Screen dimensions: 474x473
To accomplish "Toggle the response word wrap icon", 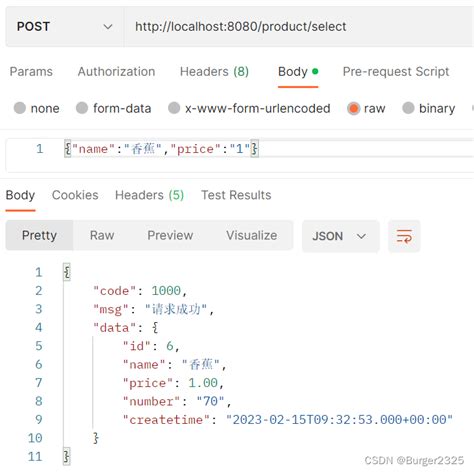I will pyautogui.click(x=404, y=236).
